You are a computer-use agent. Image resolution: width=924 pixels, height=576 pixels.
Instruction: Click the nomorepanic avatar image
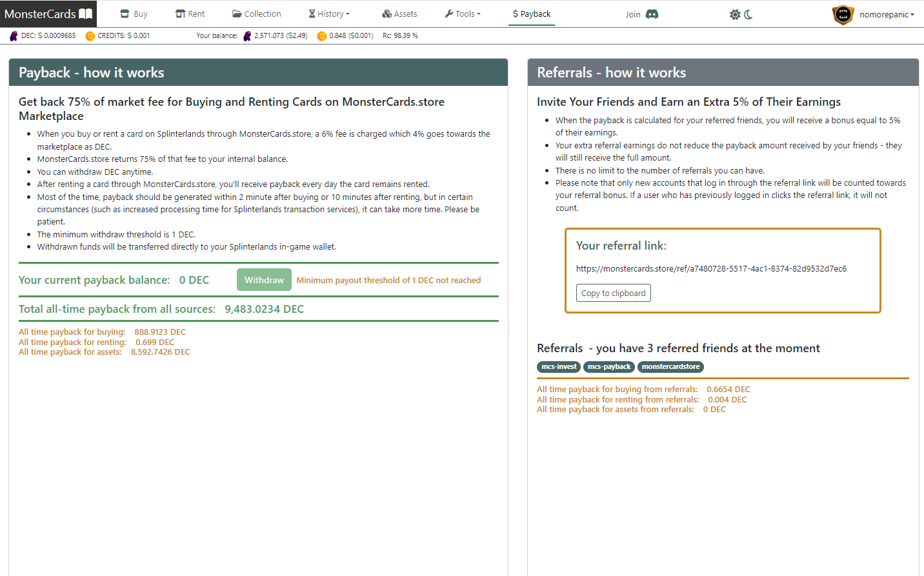[843, 14]
